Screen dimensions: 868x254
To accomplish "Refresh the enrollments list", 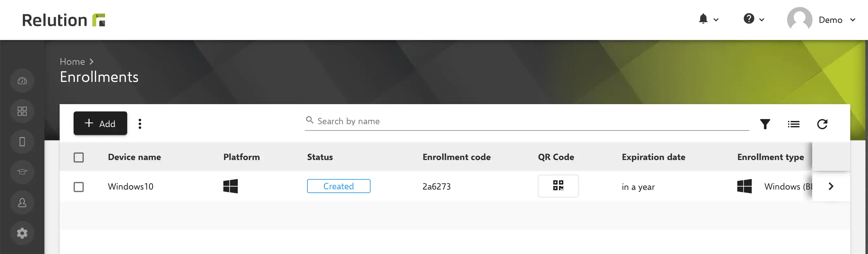I will [822, 124].
